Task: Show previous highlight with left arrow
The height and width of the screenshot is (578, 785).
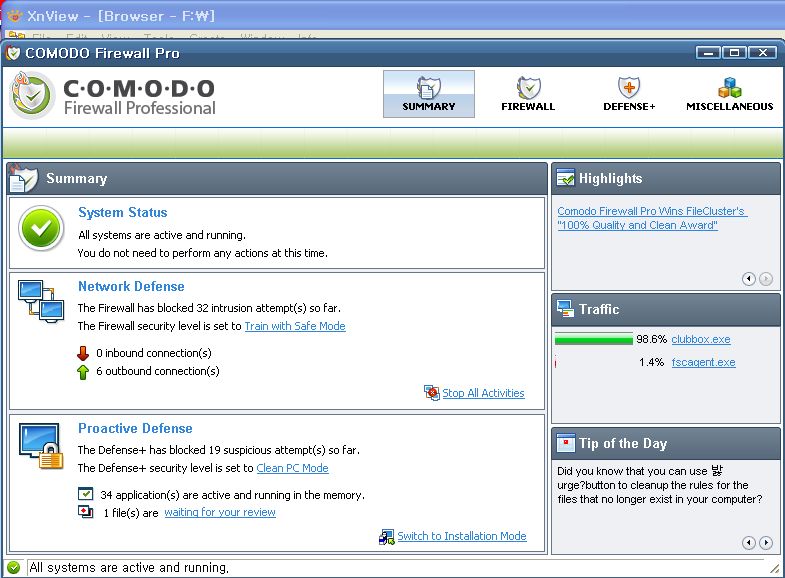Action: click(748, 279)
